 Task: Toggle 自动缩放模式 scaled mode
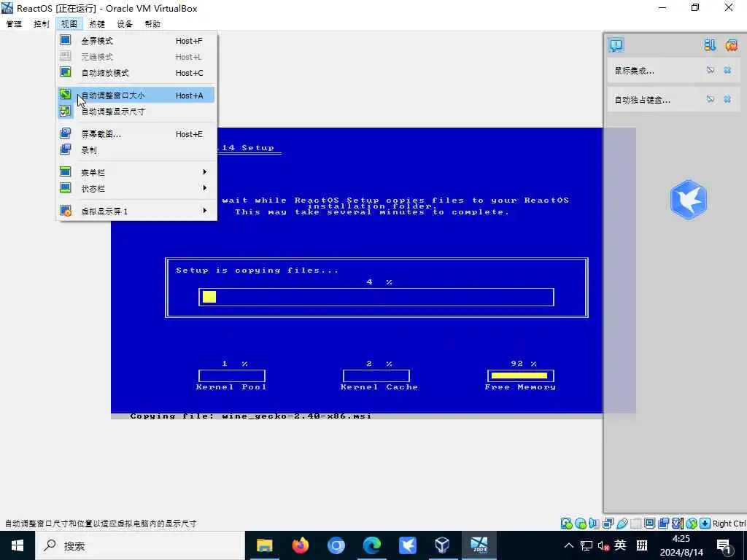[x=136, y=73]
